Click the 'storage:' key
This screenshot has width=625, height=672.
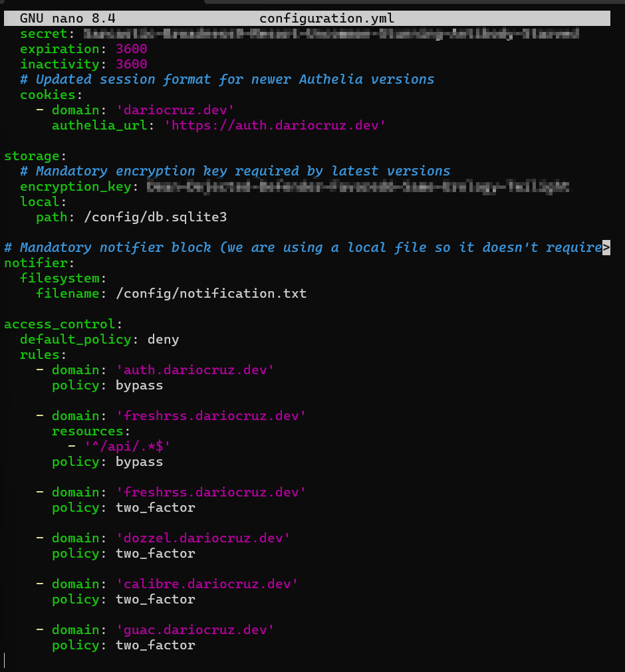(x=35, y=156)
